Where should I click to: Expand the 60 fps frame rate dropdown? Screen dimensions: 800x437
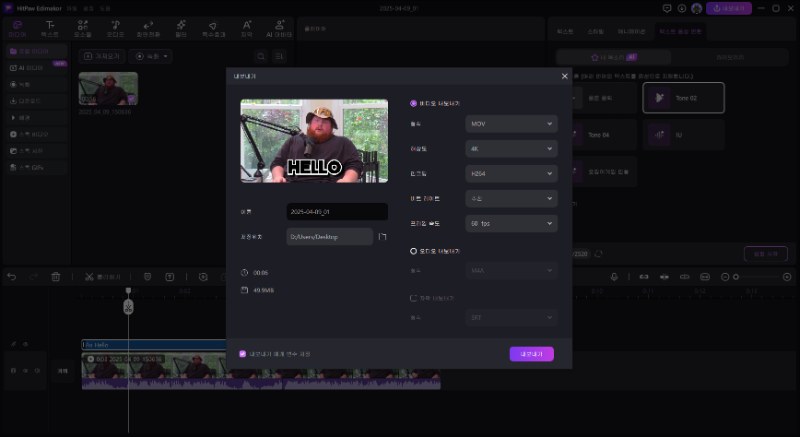click(511, 223)
